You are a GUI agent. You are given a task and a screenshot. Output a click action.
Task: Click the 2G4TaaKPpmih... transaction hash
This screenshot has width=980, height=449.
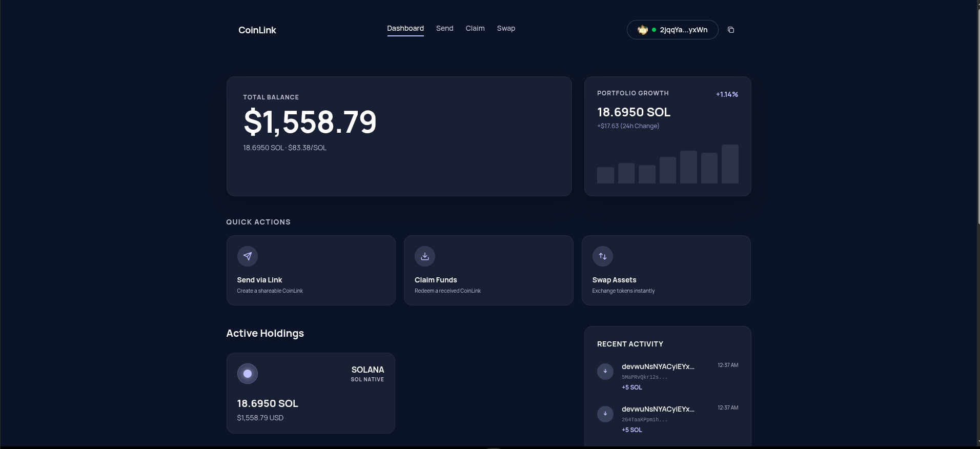(644, 420)
